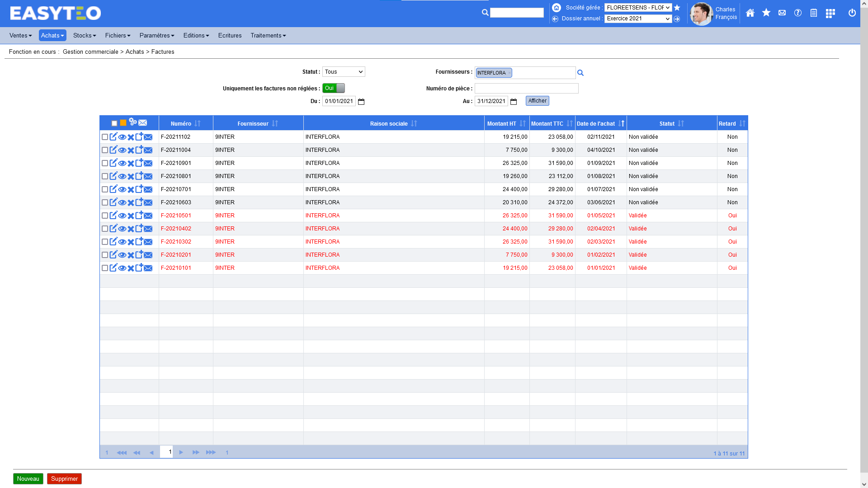Open the Ventes menu
868x488 pixels.
pyautogui.click(x=20, y=35)
